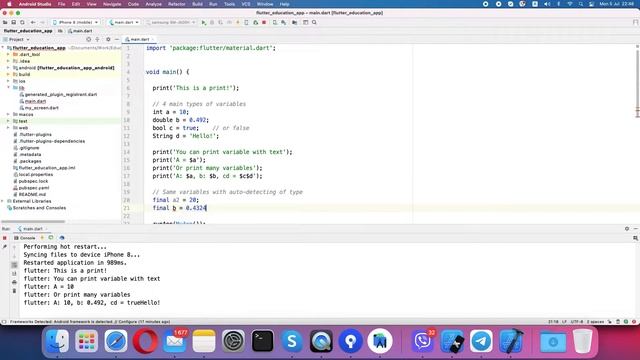
Task: Click hot reload lightning icon in Run panel
Action: [x=42, y=238]
